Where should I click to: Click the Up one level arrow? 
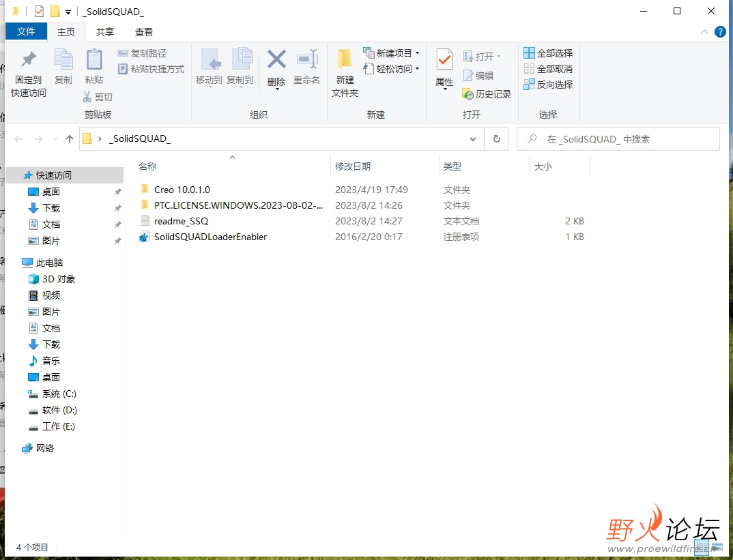tap(70, 139)
